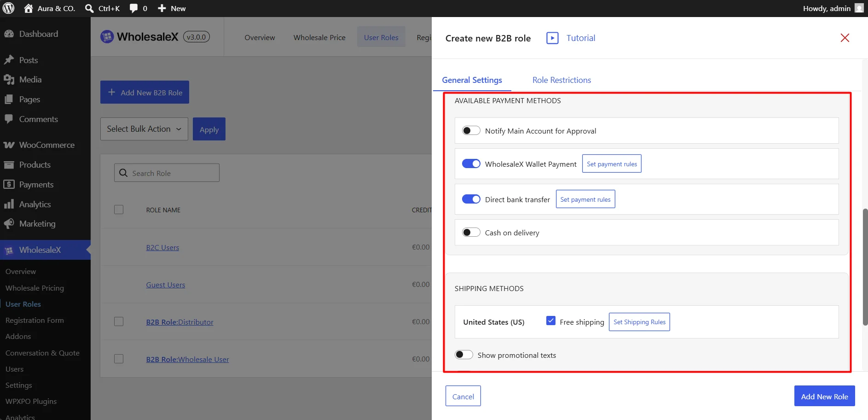Screen dimensions: 868x420
Task: Go to Posts menu
Action: click(x=29, y=60)
